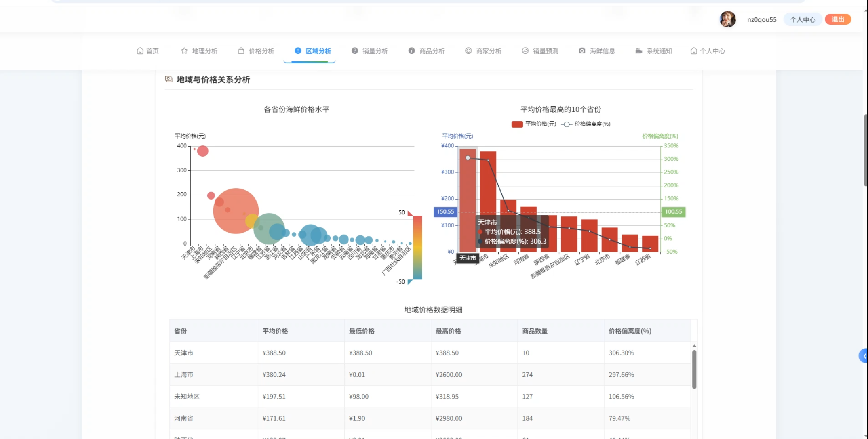868x439 pixels.
Task: Click the blue icon beside 区域分析
Action: click(298, 50)
